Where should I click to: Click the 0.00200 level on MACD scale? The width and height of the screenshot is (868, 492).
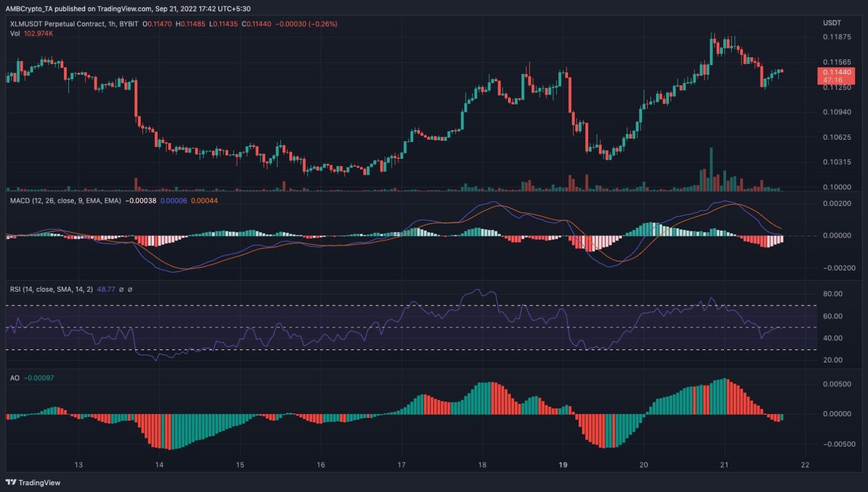836,204
